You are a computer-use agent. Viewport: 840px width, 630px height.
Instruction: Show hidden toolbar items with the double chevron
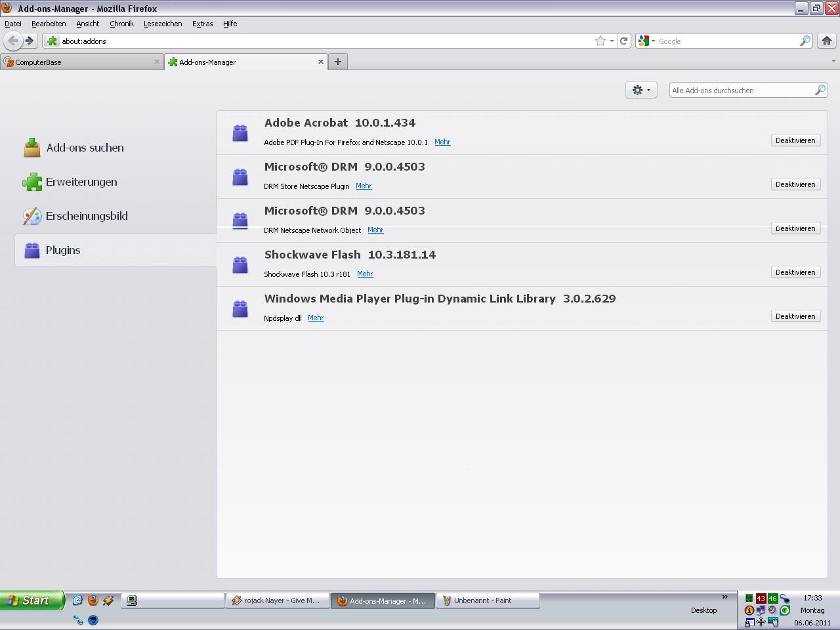coord(725,597)
